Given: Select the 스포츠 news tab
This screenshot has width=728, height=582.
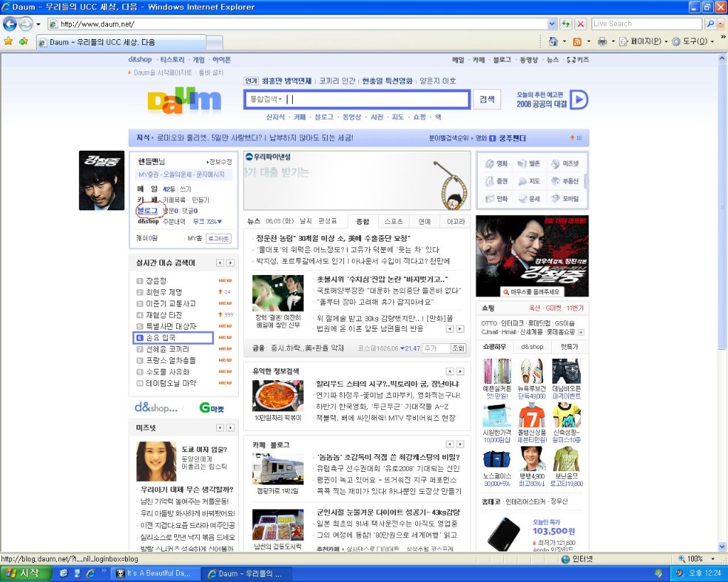Looking at the screenshot, I should tap(394, 222).
